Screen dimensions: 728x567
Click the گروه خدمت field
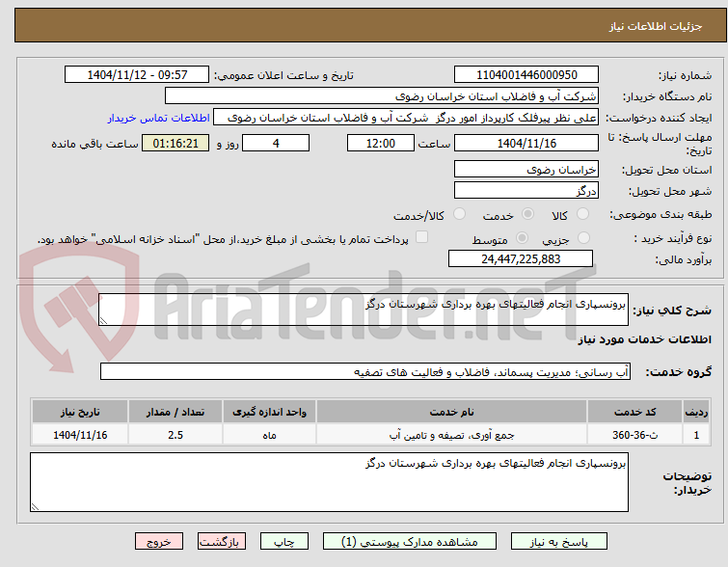pyautogui.click(x=365, y=371)
